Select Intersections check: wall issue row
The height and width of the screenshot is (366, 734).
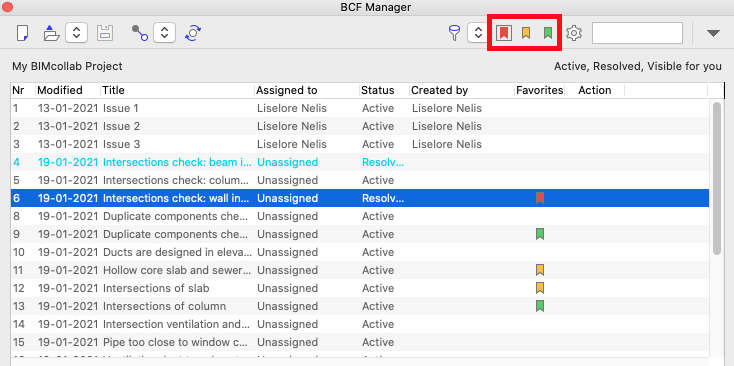point(360,198)
